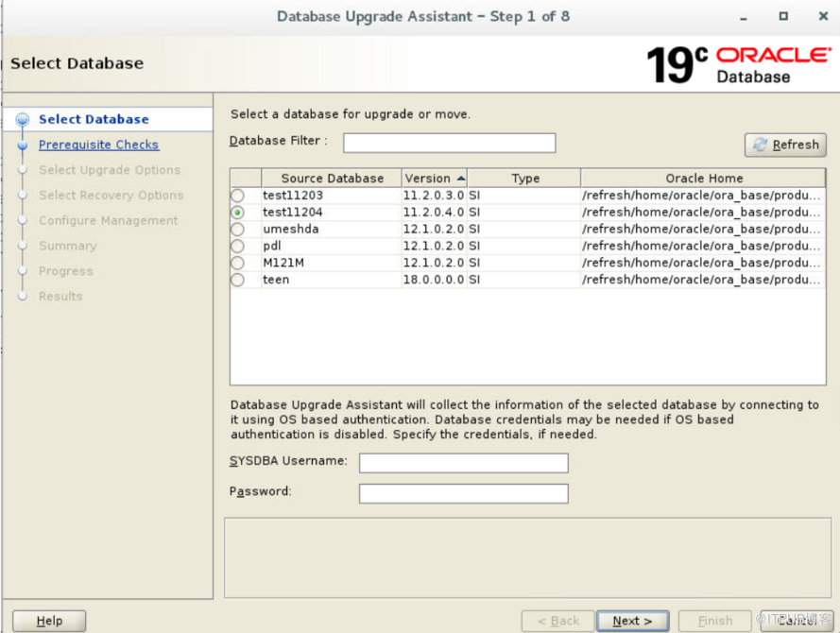Click the SYSDBA Username input field
The height and width of the screenshot is (633, 840).
(x=463, y=462)
